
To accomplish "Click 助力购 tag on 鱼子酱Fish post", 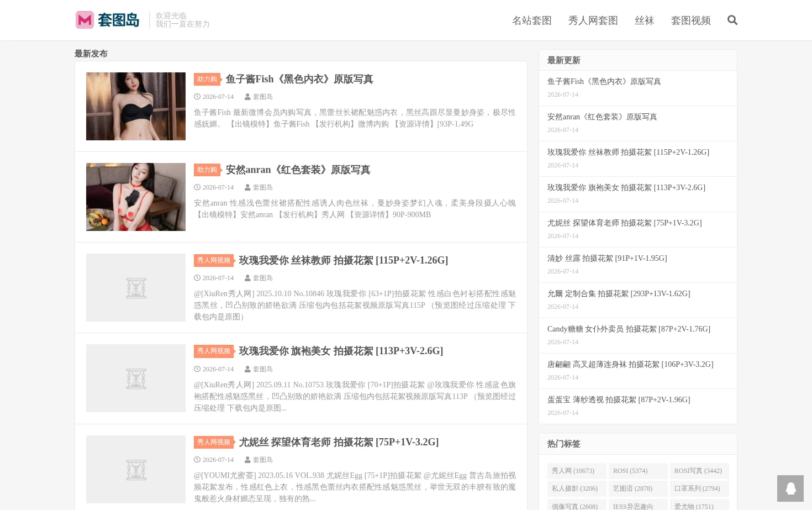I will coord(207,79).
